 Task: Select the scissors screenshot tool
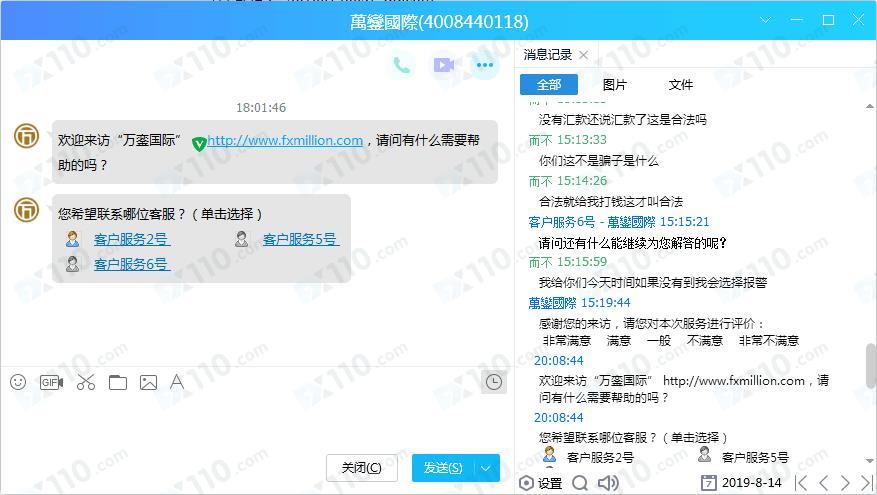85,382
